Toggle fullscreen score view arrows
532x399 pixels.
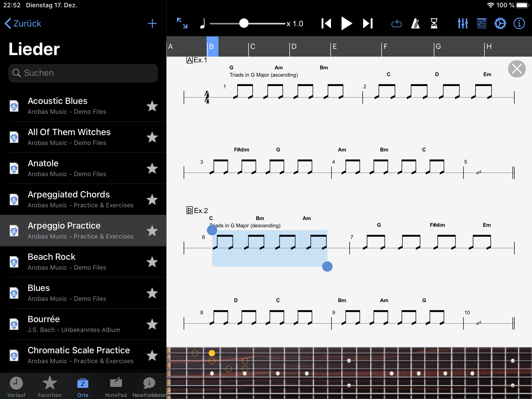coord(182,23)
